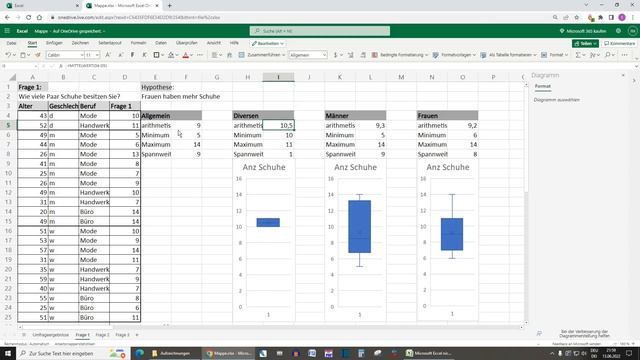Image resolution: width=640 pixels, height=360 pixels.
Task: Select the Format tab in Diagramm pane
Action: click(542, 86)
